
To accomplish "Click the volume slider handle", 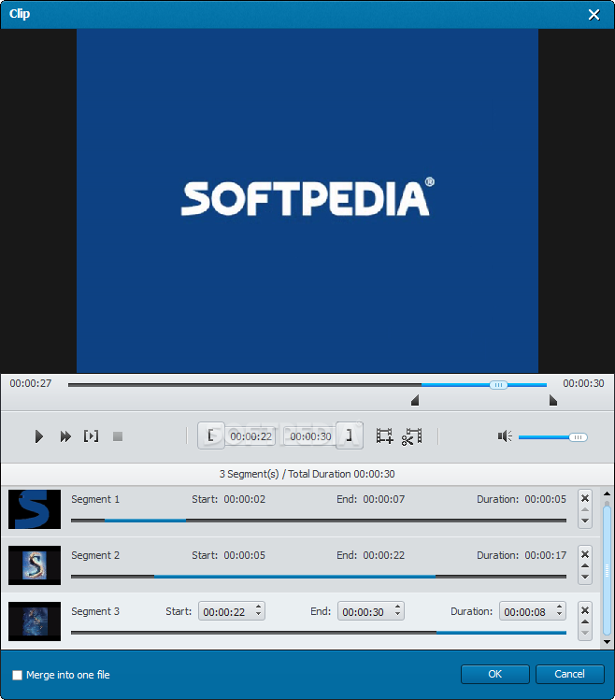I will (x=578, y=437).
